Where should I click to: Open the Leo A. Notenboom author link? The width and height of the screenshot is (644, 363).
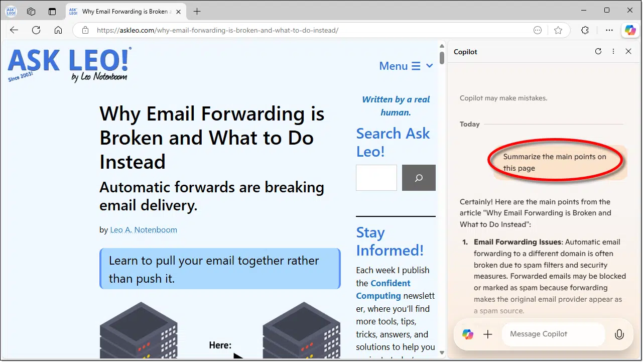point(144,229)
